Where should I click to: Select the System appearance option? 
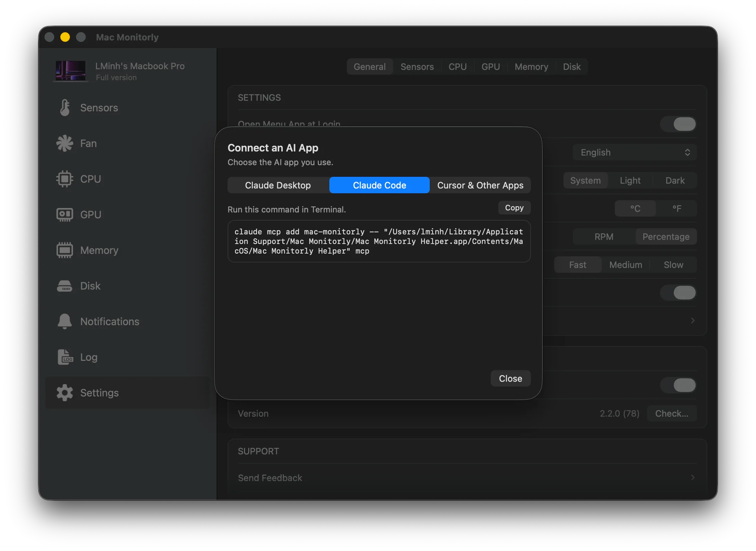coord(585,180)
